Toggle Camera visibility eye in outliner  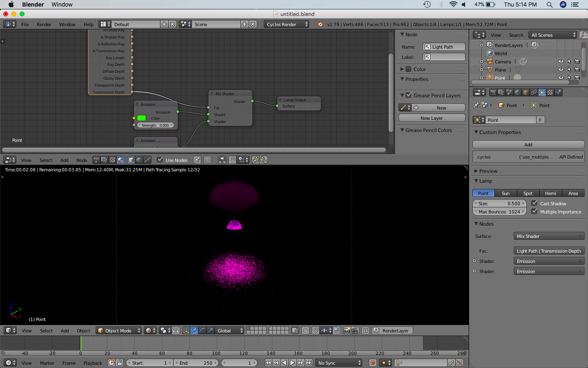tap(561, 61)
